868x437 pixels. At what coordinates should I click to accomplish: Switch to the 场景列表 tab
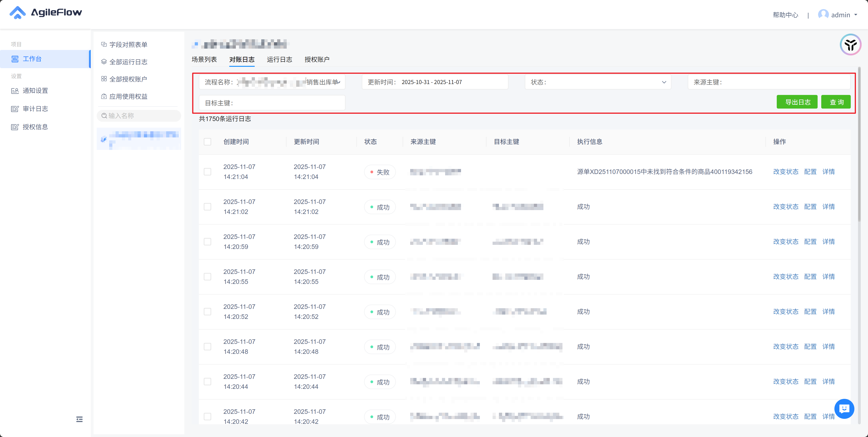(x=204, y=60)
